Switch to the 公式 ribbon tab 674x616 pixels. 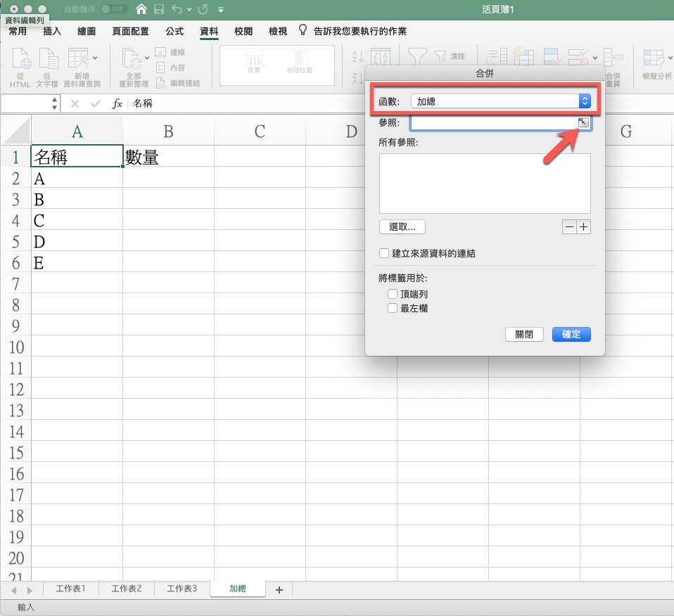(174, 31)
